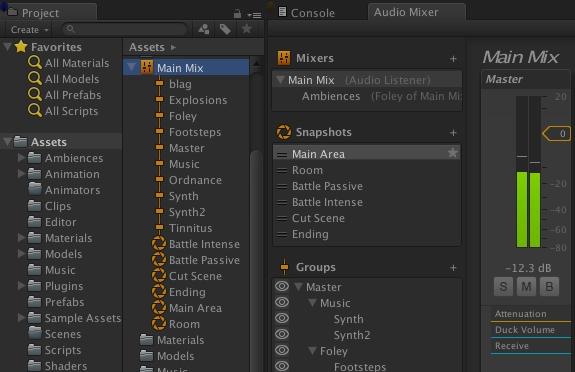
Task: Click the search by type icon
Action: pyautogui.click(x=204, y=29)
